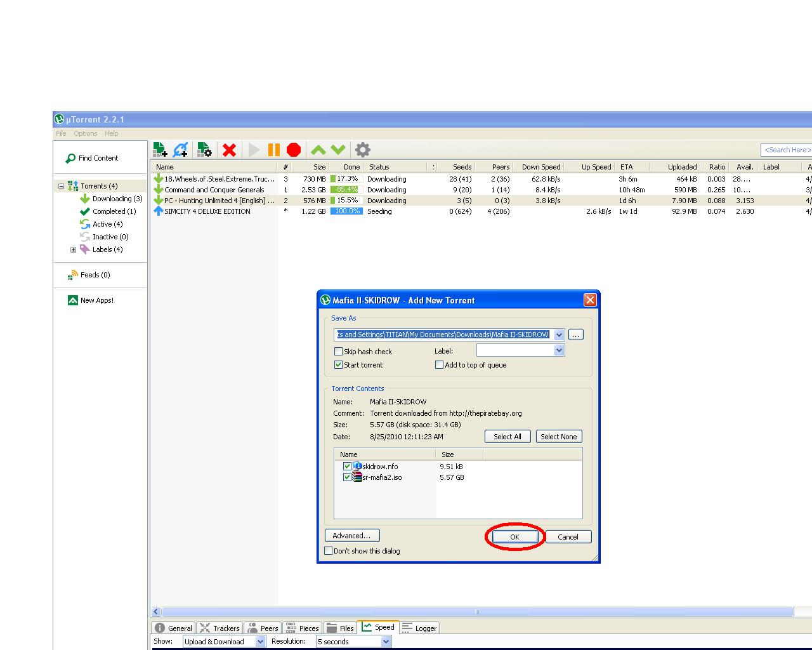Click the skidrow.nfo file icon
The height and width of the screenshot is (650, 812).
click(357, 466)
